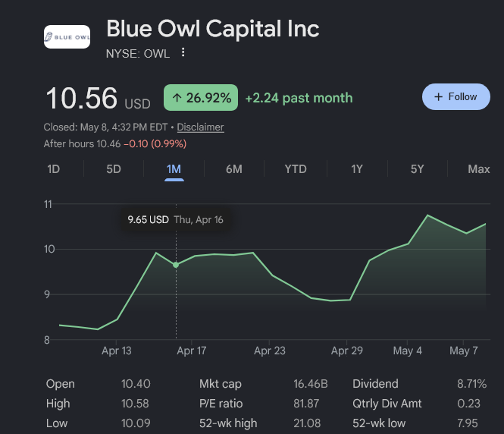Screen dimensions: 504x434
Task: Click the 10.56 USD price
Action: pyautogui.click(x=98, y=98)
